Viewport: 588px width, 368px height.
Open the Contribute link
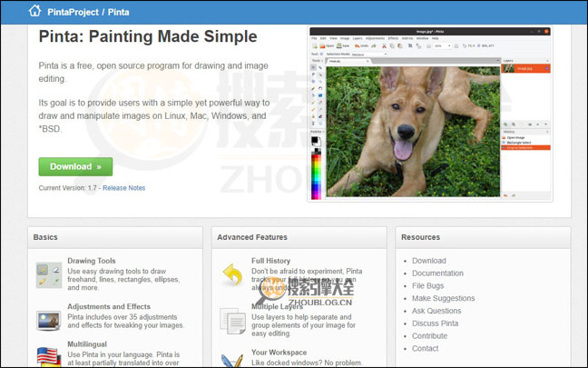tap(430, 335)
